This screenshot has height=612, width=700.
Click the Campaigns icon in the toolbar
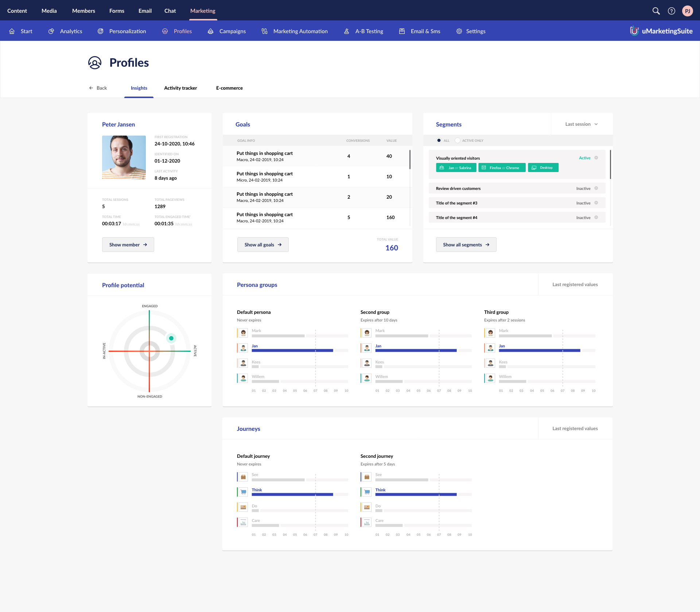pyautogui.click(x=211, y=31)
